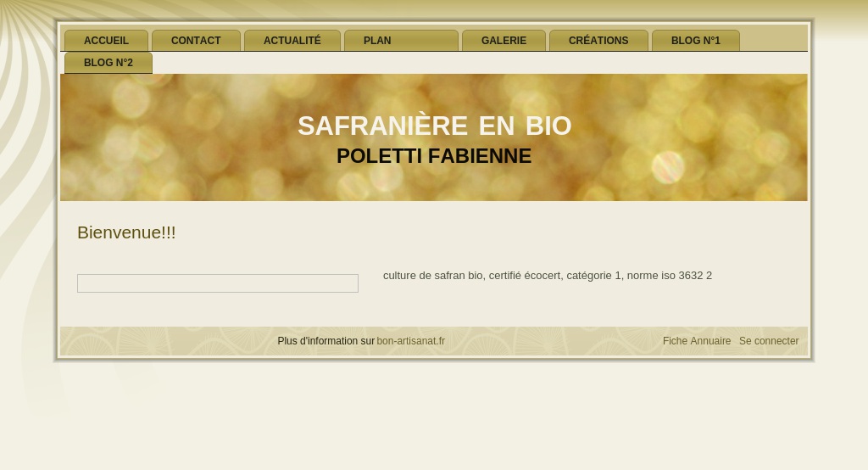Switch to the CRÉATIONS tab

point(598,41)
